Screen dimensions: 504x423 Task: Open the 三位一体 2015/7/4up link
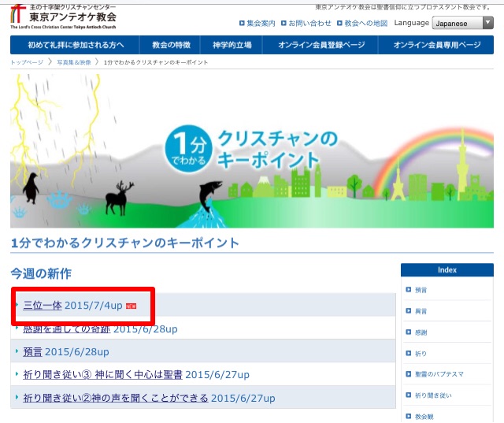72,305
